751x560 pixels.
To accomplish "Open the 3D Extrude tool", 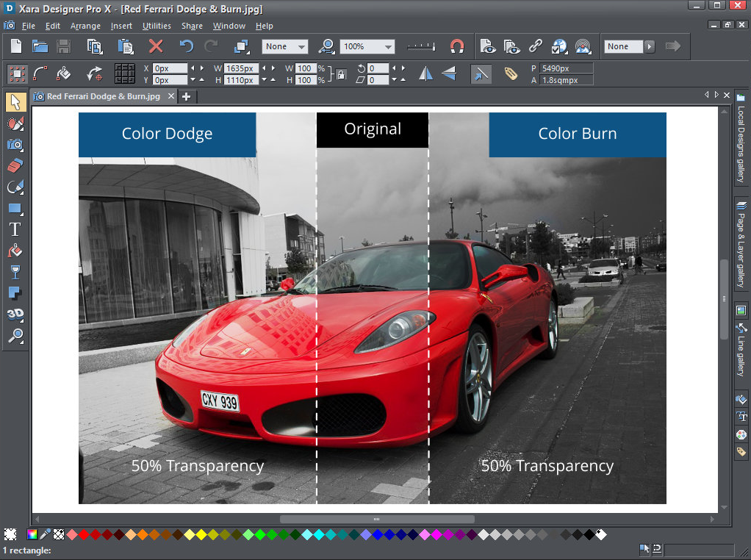I will click(x=15, y=314).
